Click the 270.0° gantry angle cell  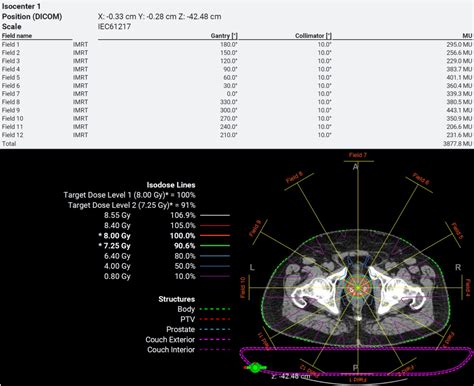coord(228,118)
